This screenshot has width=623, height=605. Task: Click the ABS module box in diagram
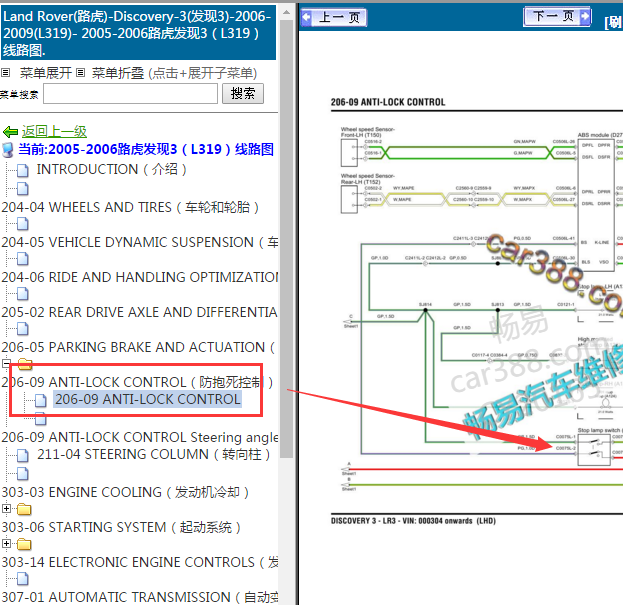tap(596, 205)
